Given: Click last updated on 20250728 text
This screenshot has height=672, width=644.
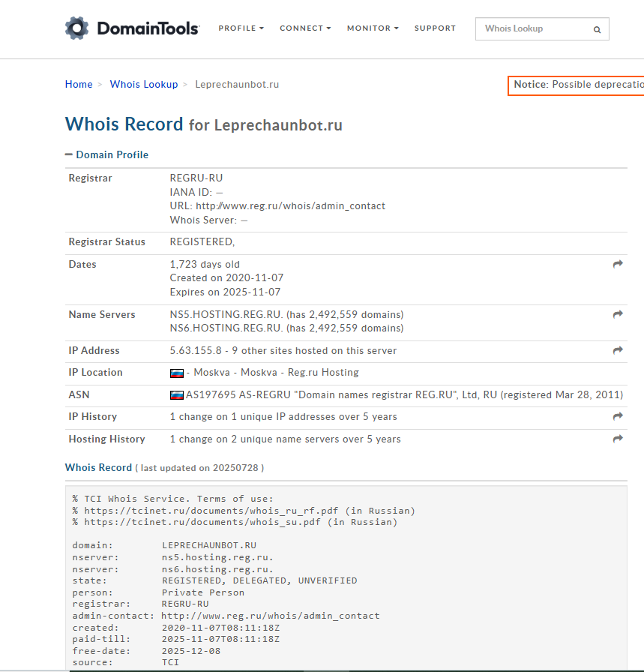Looking at the screenshot, I should 199,468.
